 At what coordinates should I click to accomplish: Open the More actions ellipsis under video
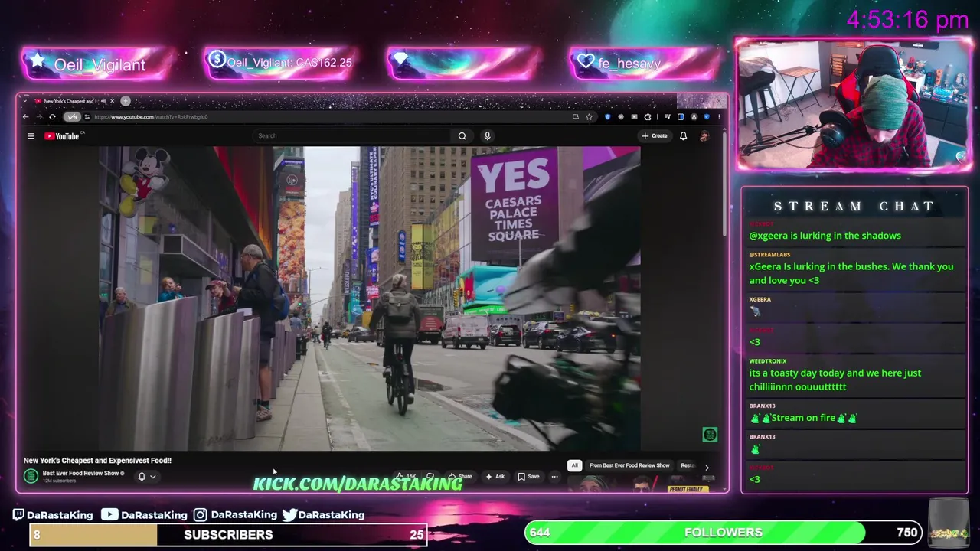tap(554, 477)
